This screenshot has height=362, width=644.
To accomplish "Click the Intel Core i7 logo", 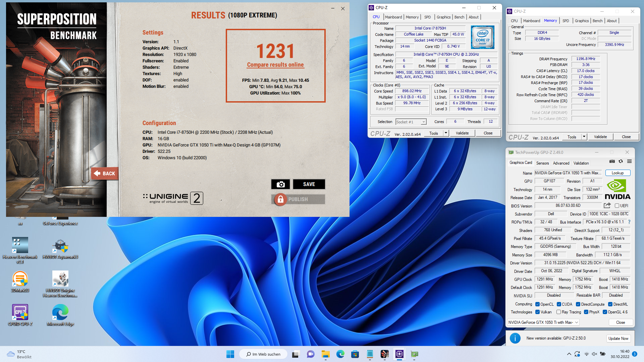I will [x=482, y=37].
